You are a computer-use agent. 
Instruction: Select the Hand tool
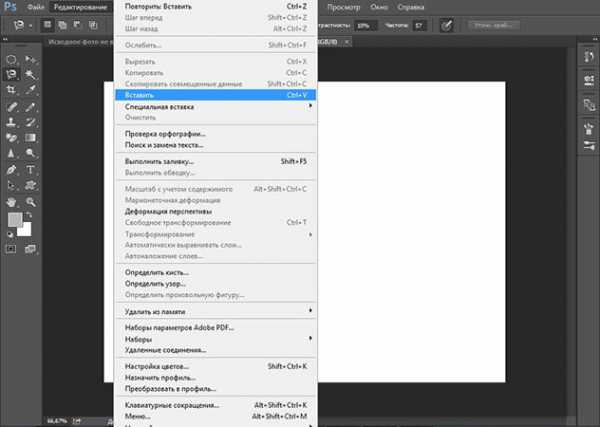click(x=11, y=202)
